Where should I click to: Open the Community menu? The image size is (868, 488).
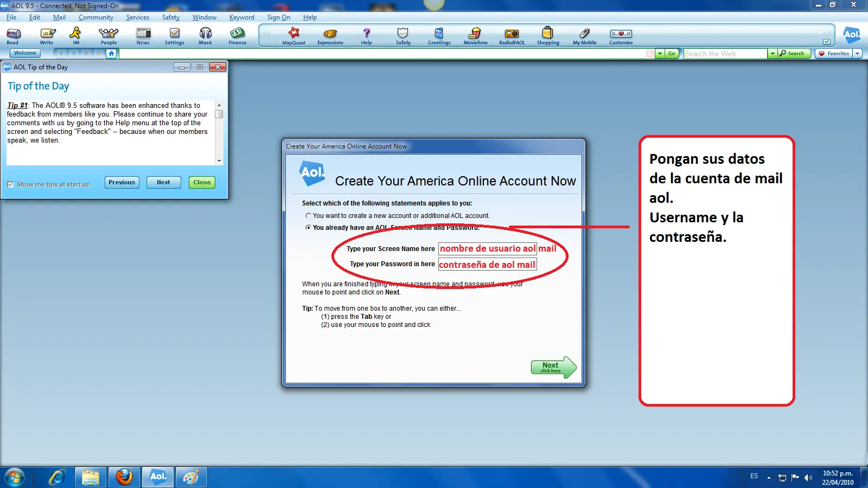[96, 17]
